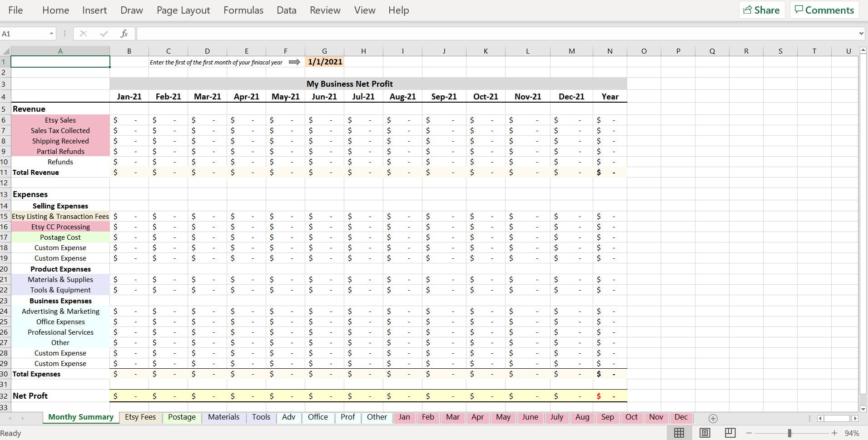Switch to Page Layout view icon
This screenshot has height=440, width=868.
pos(704,433)
